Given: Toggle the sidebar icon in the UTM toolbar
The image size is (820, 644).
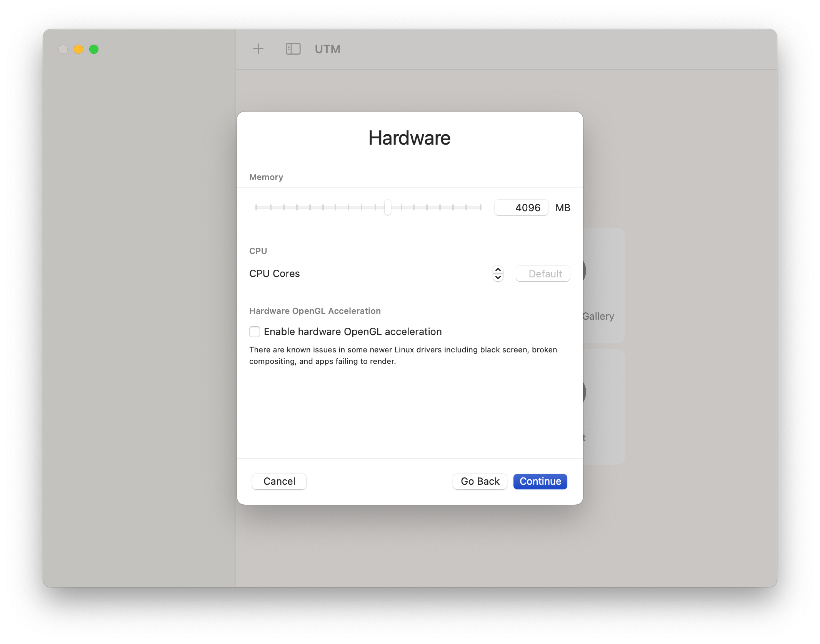Looking at the screenshot, I should (x=293, y=49).
